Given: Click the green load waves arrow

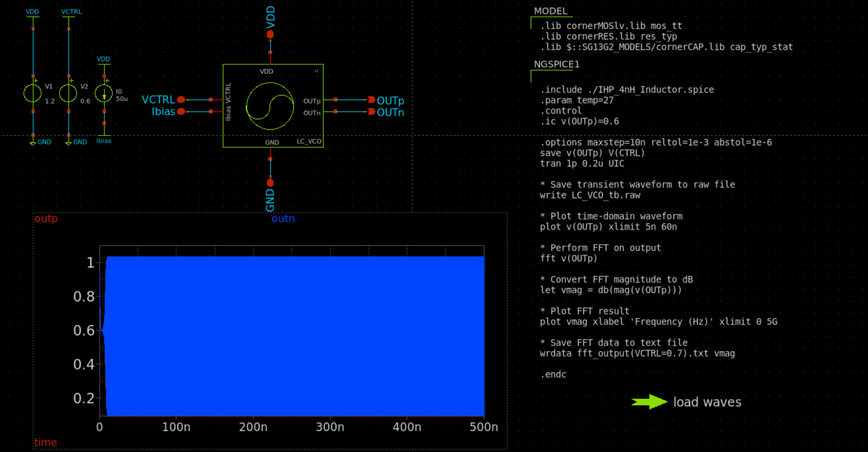Looking at the screenshot, I should 649,402.
